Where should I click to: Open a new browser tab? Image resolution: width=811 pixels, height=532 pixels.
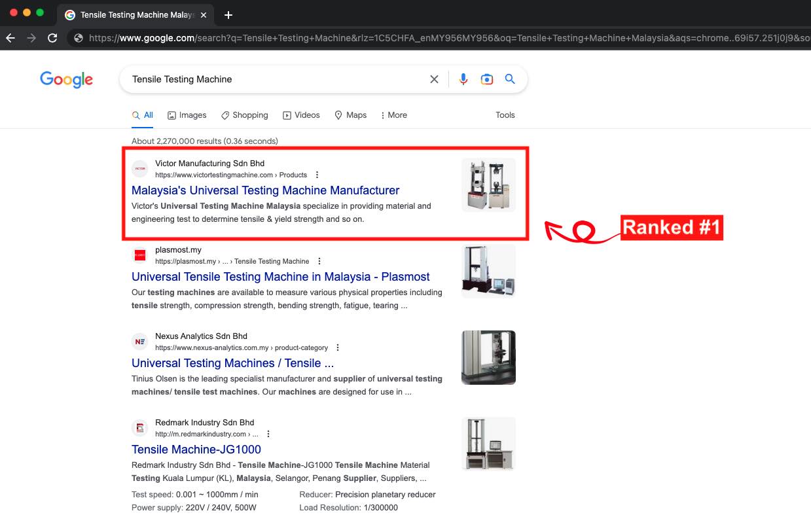(x=228, y=15)
